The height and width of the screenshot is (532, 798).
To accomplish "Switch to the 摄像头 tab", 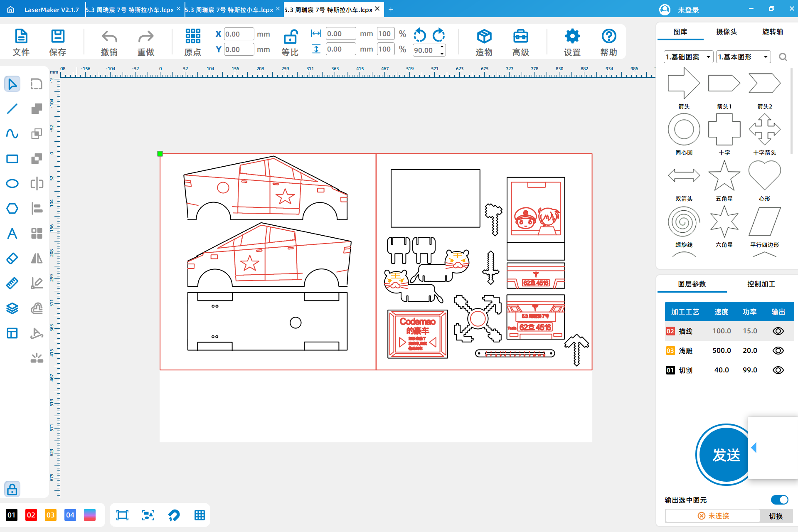I will (x=727, y=32).
